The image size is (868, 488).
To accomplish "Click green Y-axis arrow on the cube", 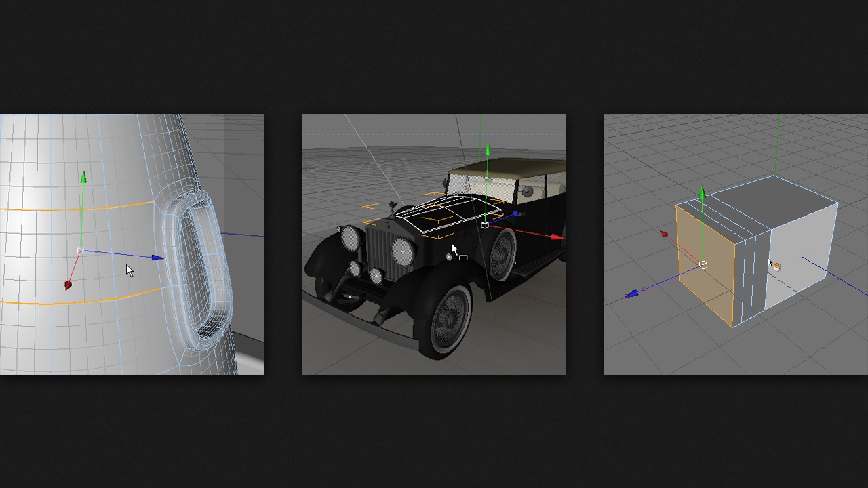I will [x=703, y=195].
